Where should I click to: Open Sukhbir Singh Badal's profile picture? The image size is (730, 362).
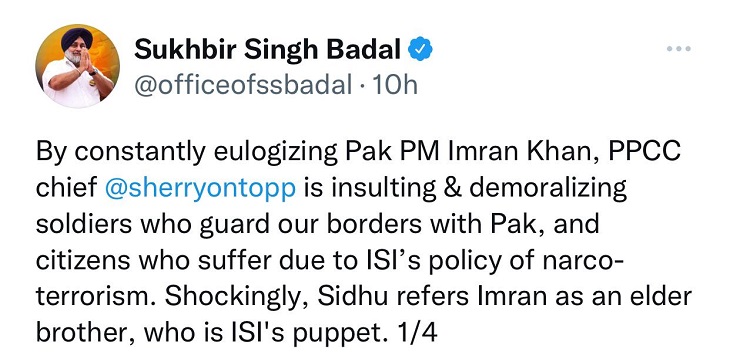pyautogui.click(x=77, y=66)
